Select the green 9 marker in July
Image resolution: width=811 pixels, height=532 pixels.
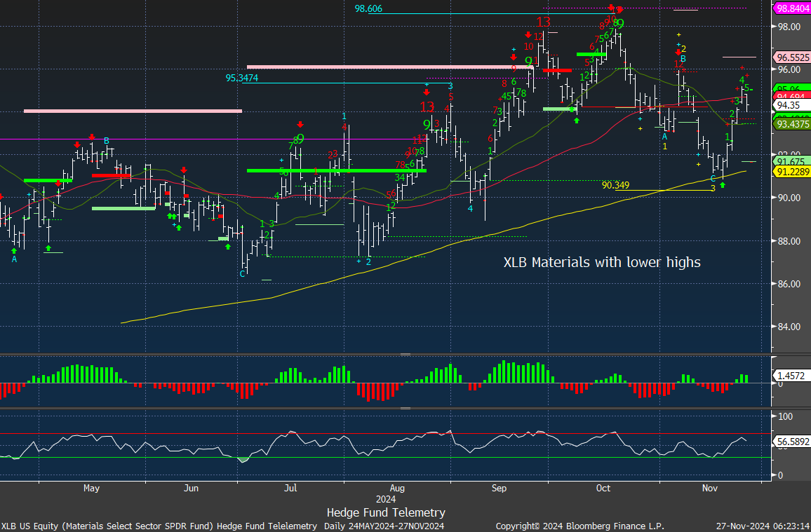pos(300,139)
